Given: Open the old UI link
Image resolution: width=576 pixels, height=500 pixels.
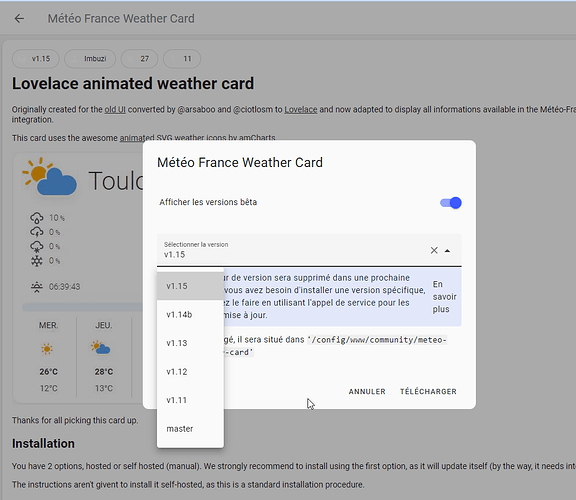Looking at the screenshot, I should pos(115,109).
